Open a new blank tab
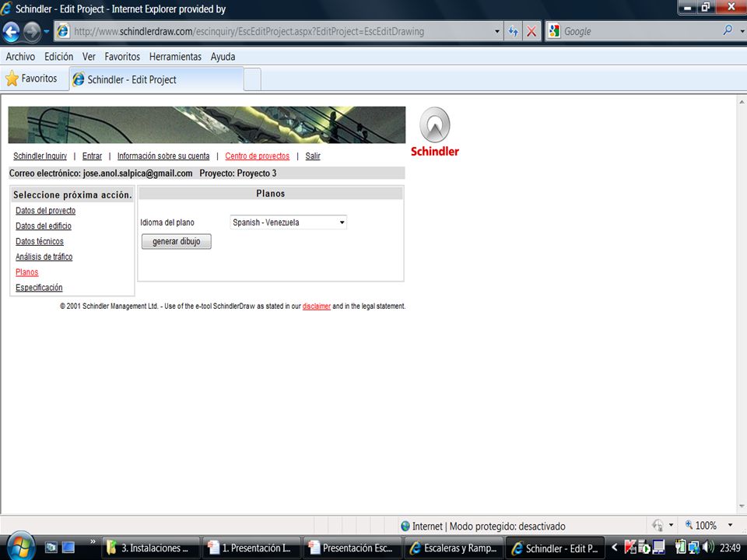Image resolution: width=747 pixels, height=560 pixels. [252, 80]
